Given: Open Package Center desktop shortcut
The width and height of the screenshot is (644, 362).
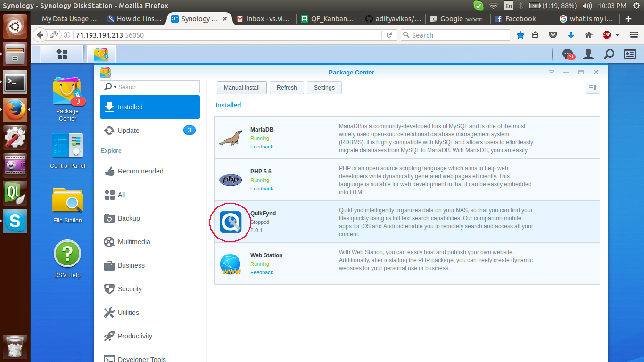Looking at the screenshot, I should click(67, 99).
